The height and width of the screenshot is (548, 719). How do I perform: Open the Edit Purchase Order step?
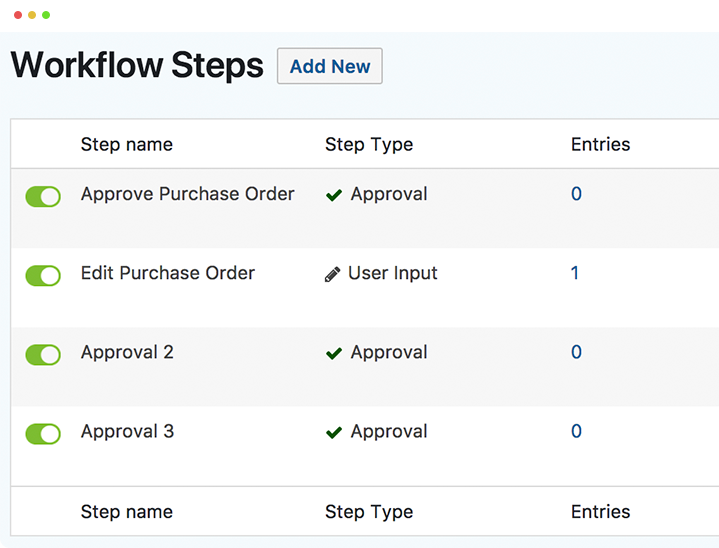167,273
